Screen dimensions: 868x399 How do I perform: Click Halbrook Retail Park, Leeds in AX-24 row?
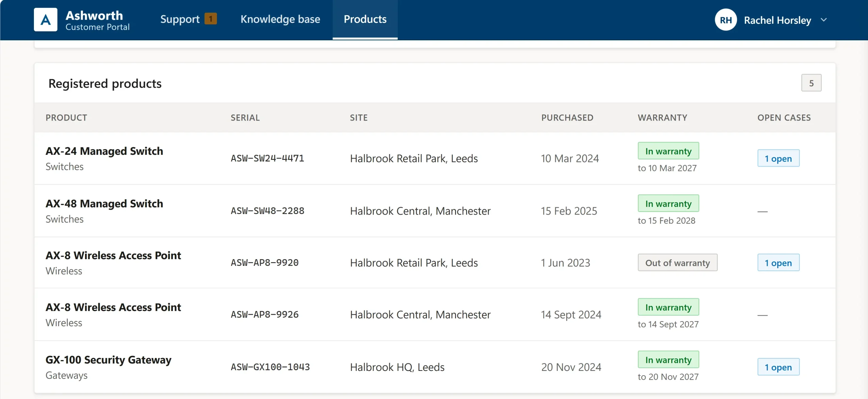(414, 158)
